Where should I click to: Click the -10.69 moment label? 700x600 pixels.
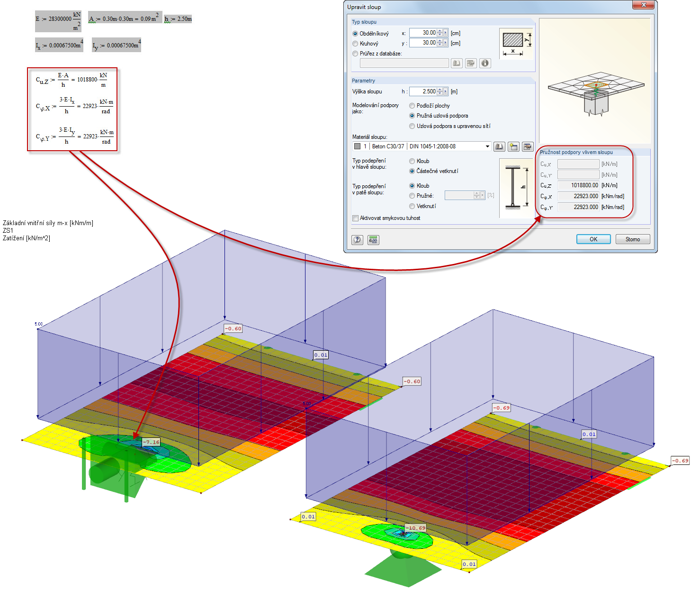pyautogui.click(x=416, y=528)
